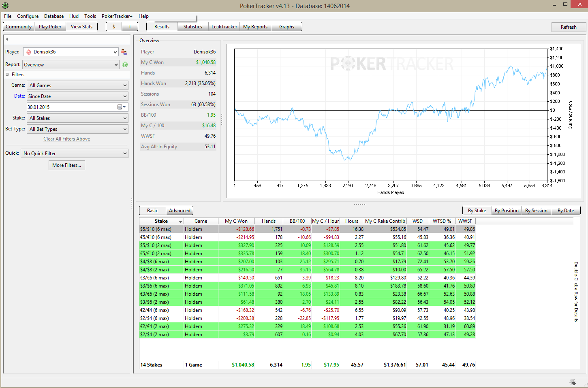
Task: Click the PokerTracker app icon in title bar
Action: pyautogui.click(x=5, y=6)
